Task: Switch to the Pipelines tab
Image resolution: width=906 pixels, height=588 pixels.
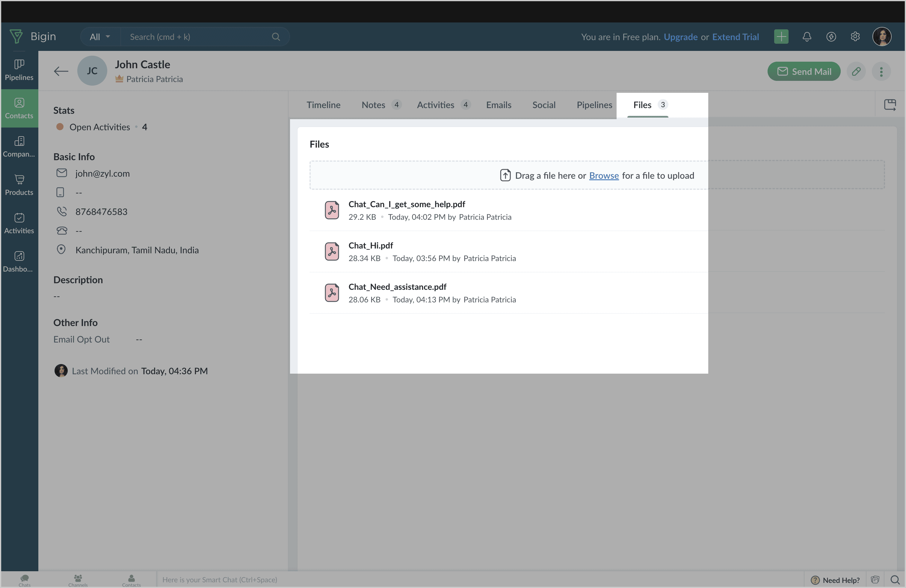Action: (x=594, y=104)
